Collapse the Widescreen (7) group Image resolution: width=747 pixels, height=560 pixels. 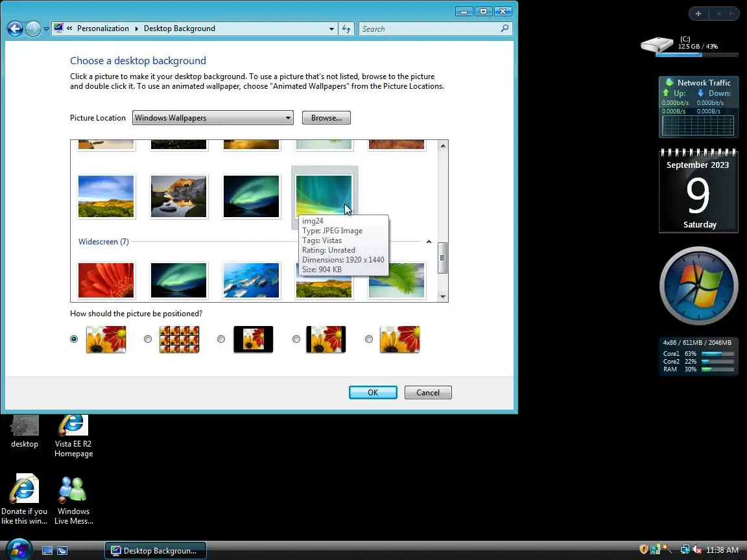429,242
